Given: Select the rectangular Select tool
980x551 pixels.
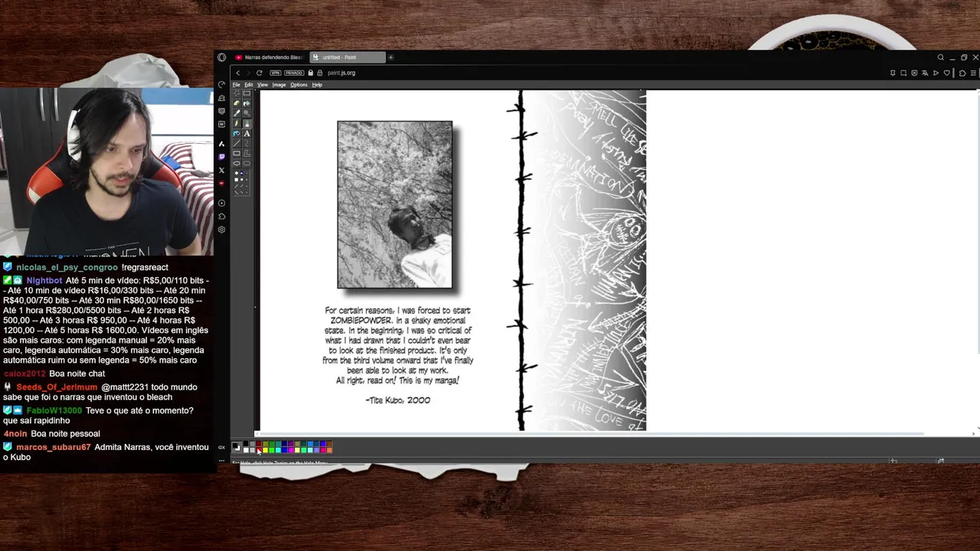Looking at the screenshot, I should click(x=247, y=93).
